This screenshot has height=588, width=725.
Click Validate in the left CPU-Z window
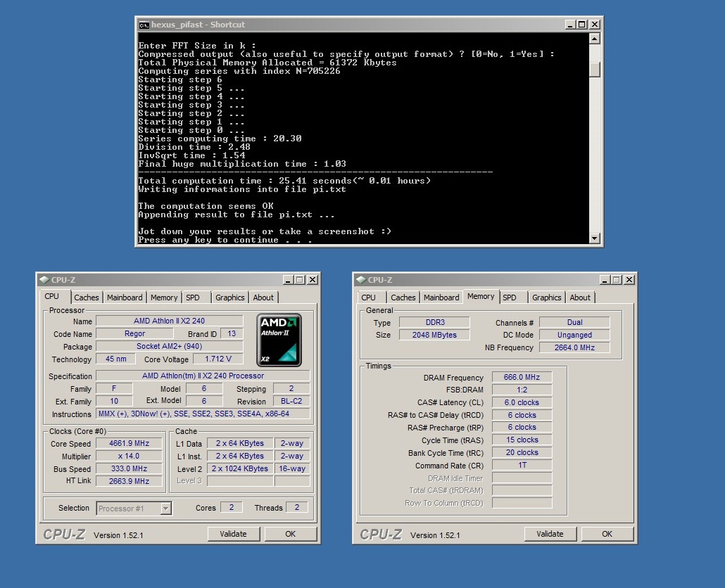233,534
